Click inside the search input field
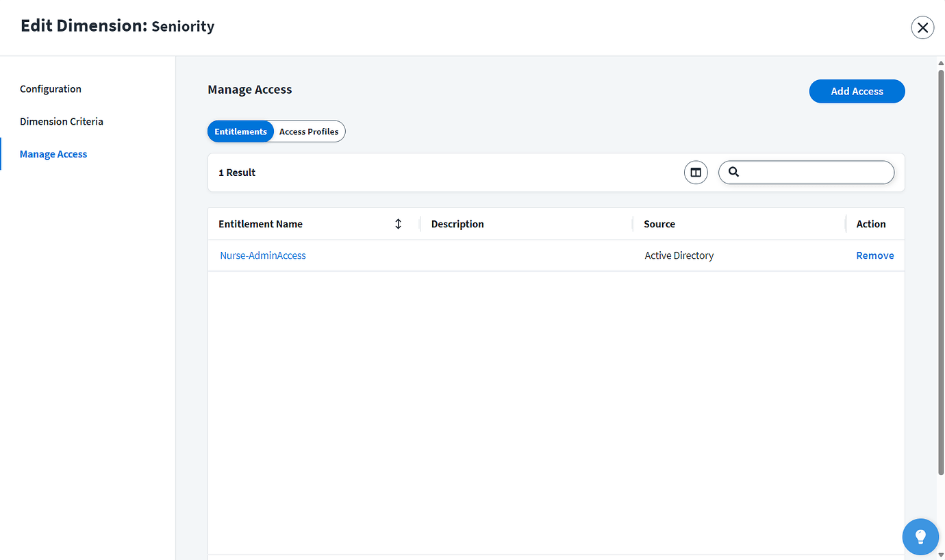 808,172
